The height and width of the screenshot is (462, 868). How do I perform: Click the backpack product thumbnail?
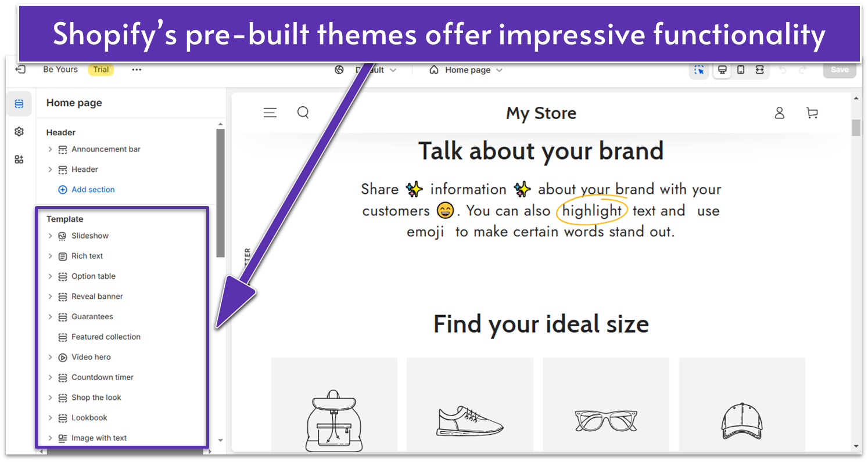click(334, 405)
